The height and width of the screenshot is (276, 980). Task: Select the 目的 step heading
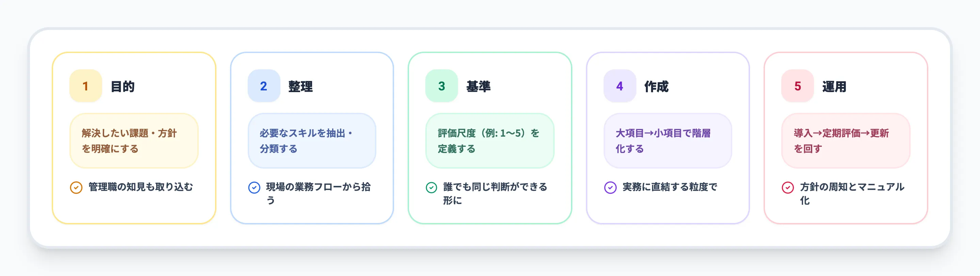coord(122,87)
